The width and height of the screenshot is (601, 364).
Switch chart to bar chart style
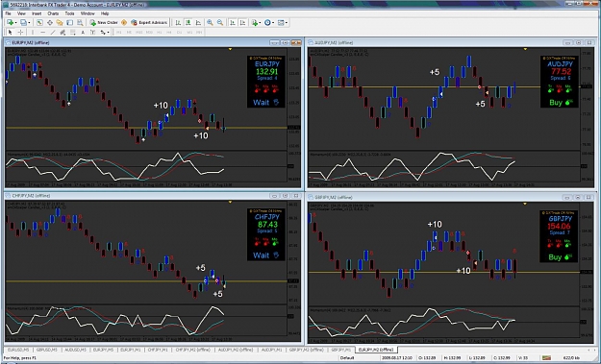click(178, 23)
